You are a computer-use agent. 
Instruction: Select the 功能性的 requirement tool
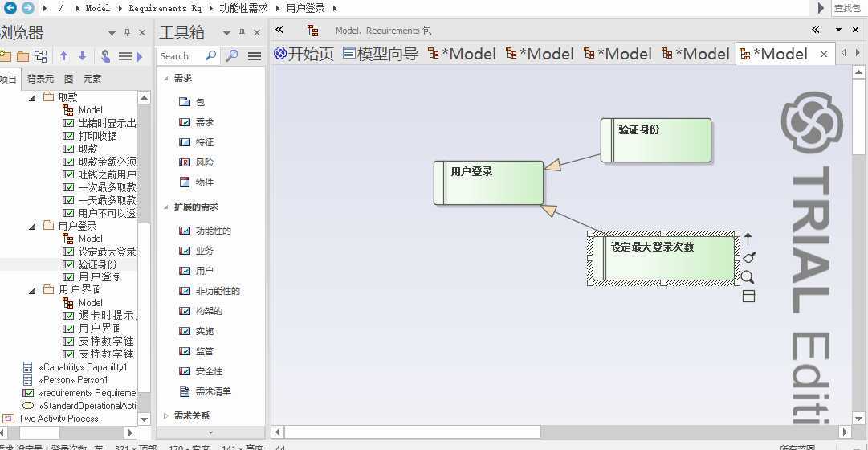pos(206,231)
